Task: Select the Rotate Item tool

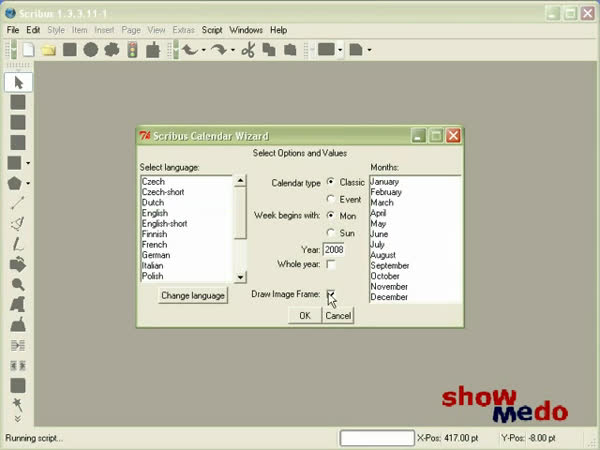Action: [18, 264]
